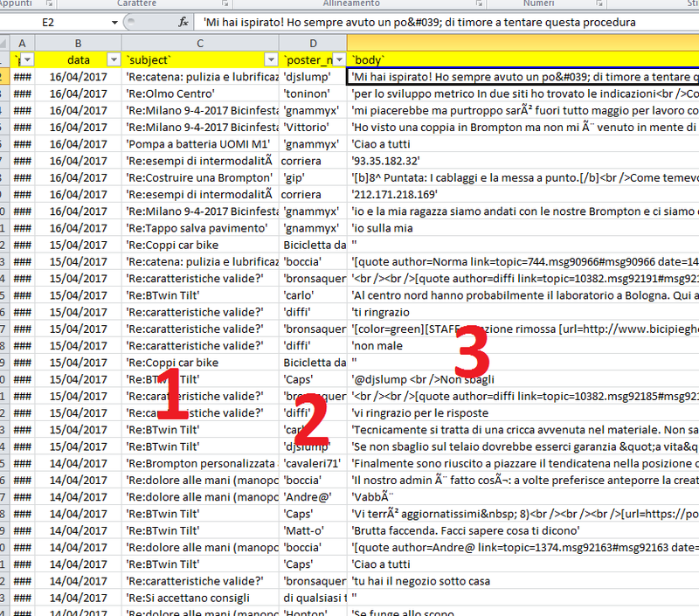The image size is (699, 616).
Task: Select column A header
Action: pos(22,43)
